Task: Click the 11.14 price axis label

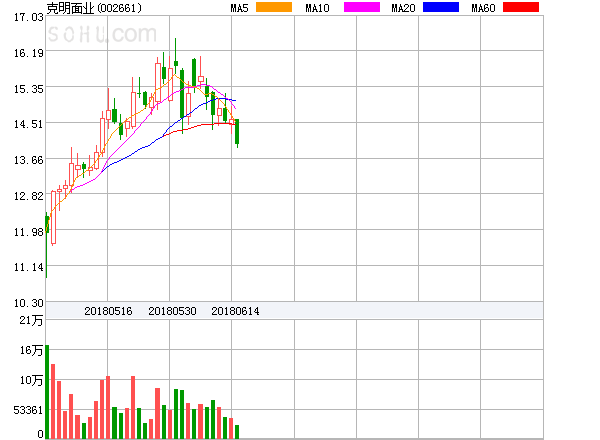Action: point(29,267)
